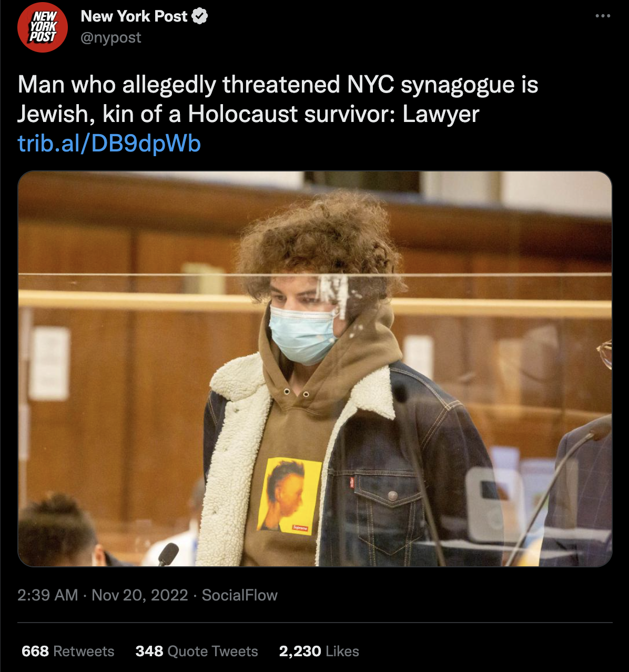Open the attached courtroom photo
This screenshot has width=629, height=672.
315,369
